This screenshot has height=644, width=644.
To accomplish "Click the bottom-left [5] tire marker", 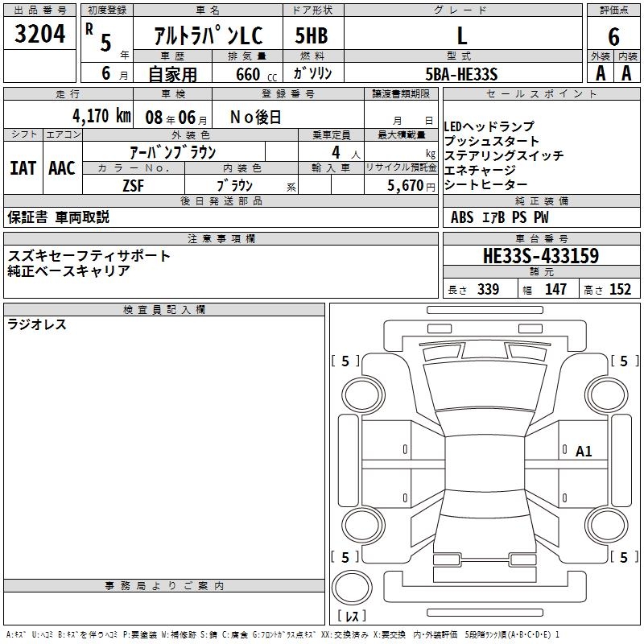I will pyautogui.click(x=345, y=557).
